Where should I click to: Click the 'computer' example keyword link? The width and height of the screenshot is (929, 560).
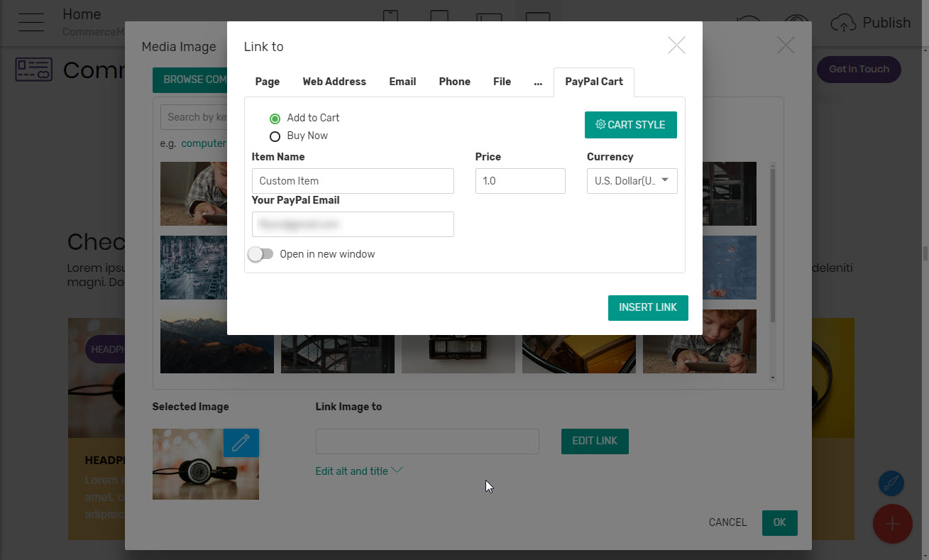(x=204, y=143)
